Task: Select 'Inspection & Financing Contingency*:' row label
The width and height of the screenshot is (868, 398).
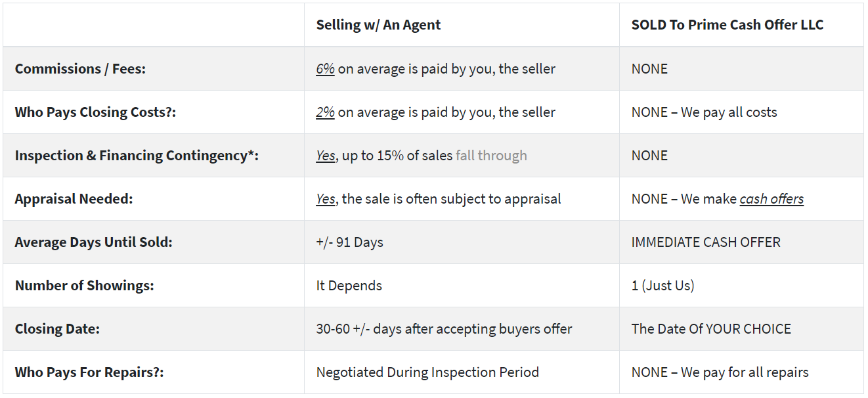Action: (137, 156)
